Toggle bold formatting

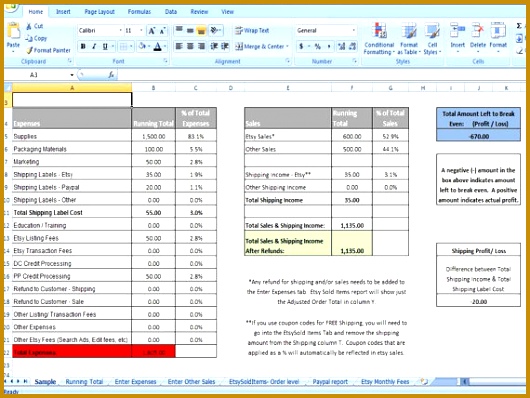pos(83,46)
